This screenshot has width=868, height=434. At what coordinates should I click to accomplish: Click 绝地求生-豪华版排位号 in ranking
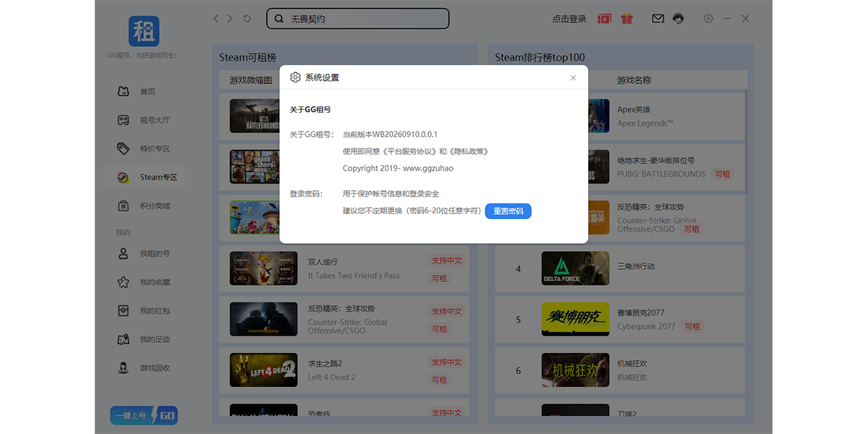[x=655, y=161]
